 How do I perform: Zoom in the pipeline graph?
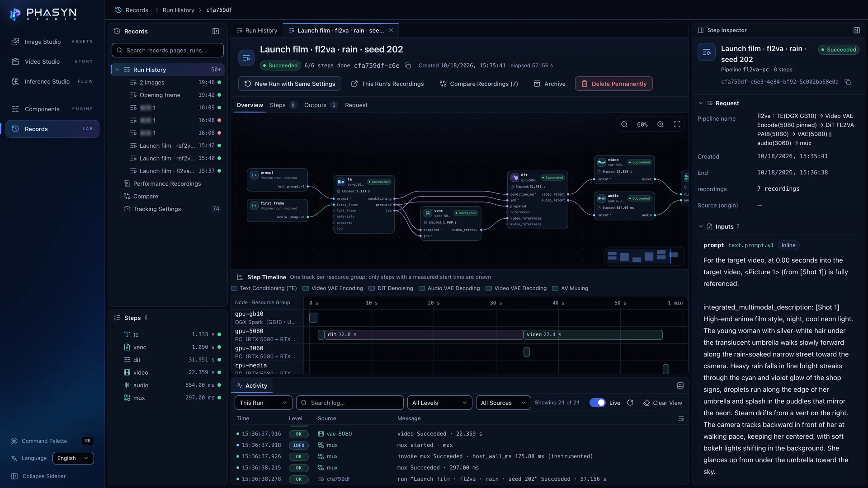(660, 125)
